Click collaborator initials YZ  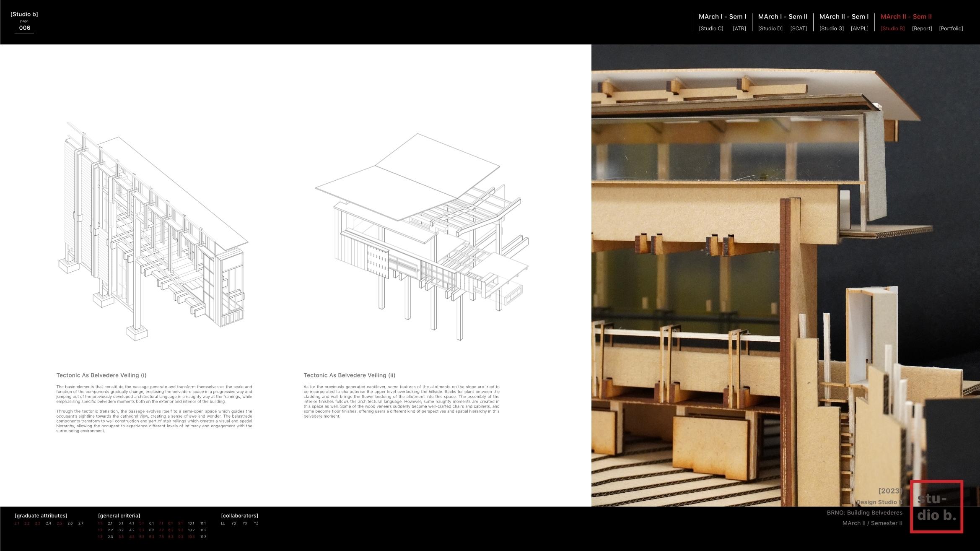256,523
